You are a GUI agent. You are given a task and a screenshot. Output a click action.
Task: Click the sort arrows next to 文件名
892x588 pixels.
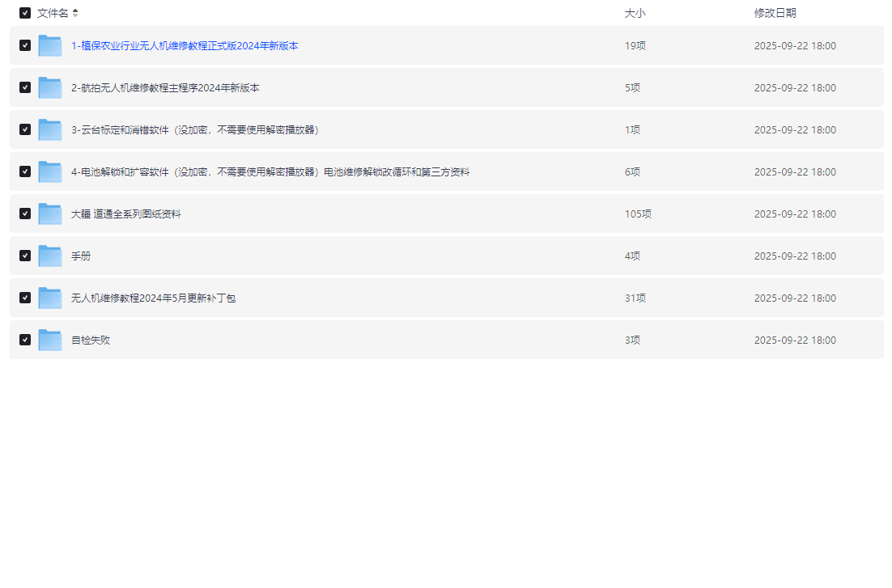(x=75, y=13)
